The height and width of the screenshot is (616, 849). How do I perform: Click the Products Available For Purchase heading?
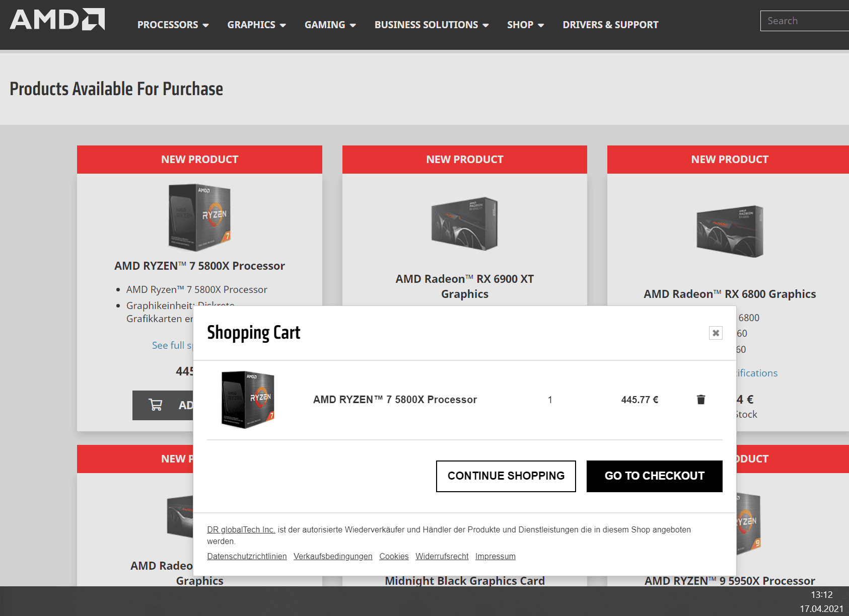click(116, 89)
